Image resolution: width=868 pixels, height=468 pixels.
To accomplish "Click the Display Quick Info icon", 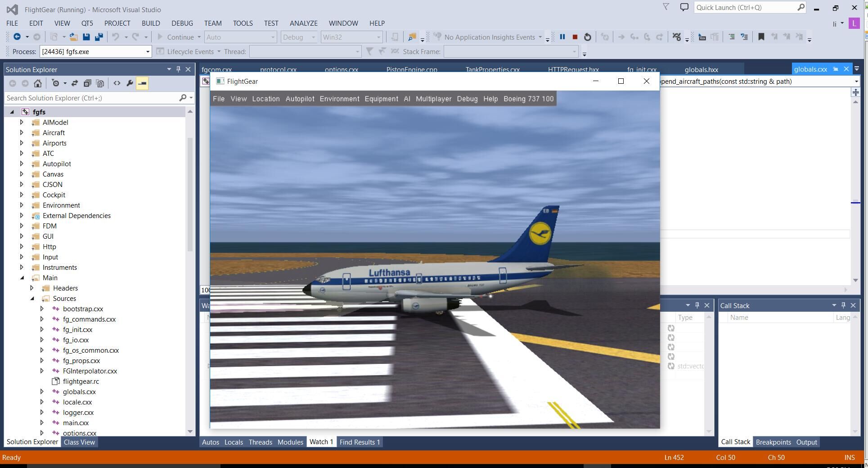I will click(x=702, y=37).
